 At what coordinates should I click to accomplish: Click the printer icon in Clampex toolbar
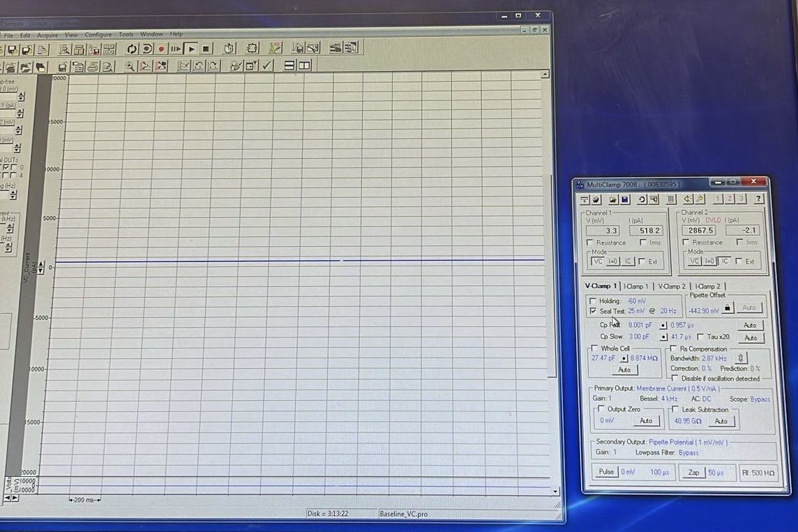[x=93, y=67]
